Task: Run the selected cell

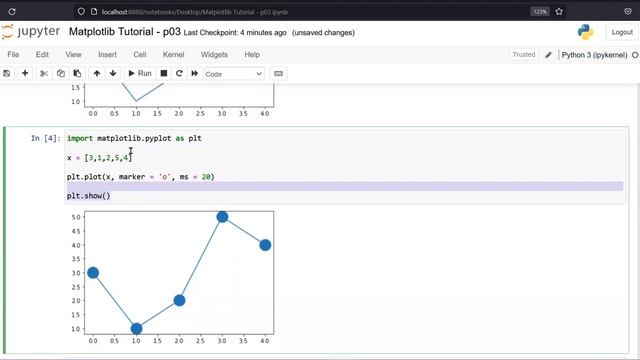Action: 140,73
